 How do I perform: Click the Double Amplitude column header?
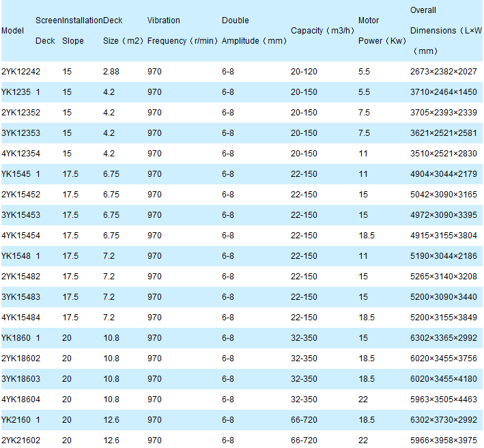click(x=254, y=31)
